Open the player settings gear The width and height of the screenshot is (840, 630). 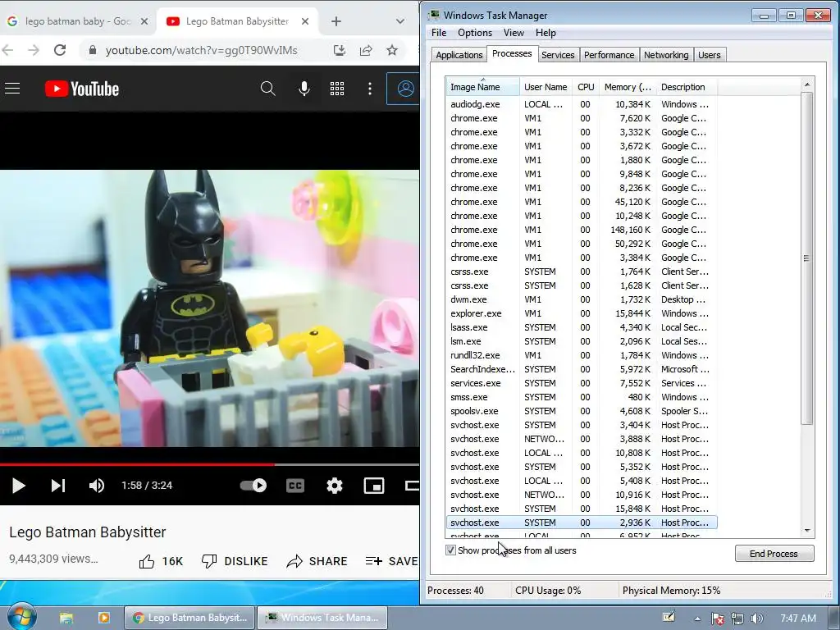pyautogui.click(x=335, y=486)
